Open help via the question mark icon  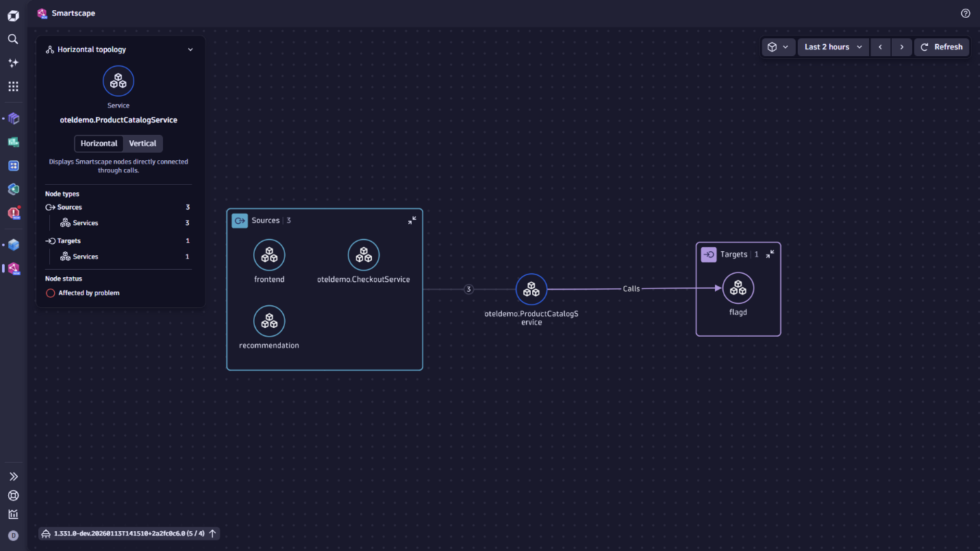(x=966, y=13)
